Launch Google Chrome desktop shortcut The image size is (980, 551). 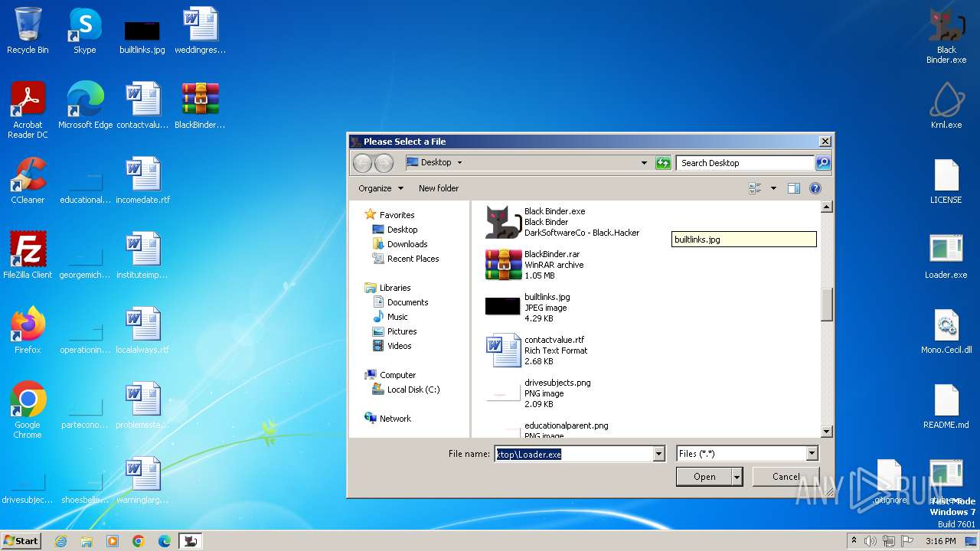click(28, 410)
